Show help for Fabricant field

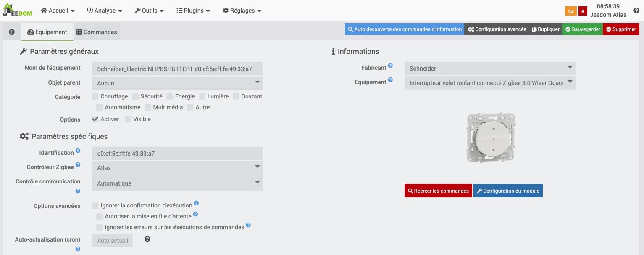click(390, 66)
